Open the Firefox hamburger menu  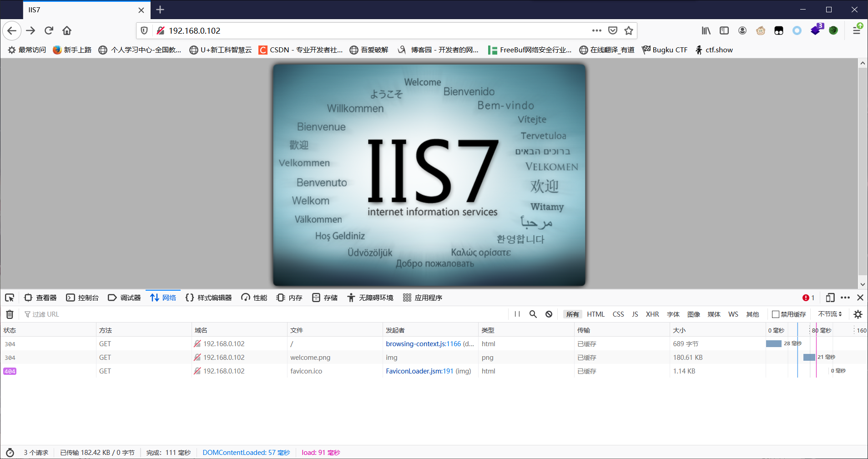(857, 30)
